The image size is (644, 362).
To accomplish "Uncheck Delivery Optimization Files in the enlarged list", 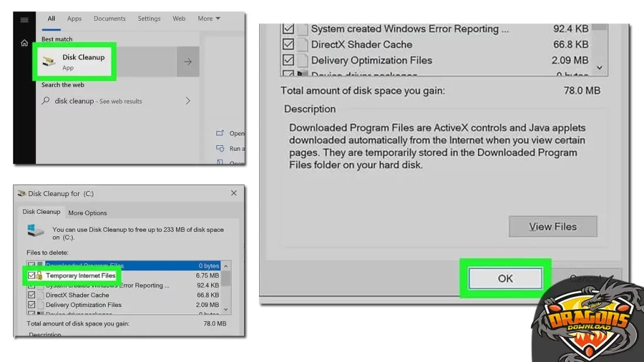I will (x=288, y=60).
